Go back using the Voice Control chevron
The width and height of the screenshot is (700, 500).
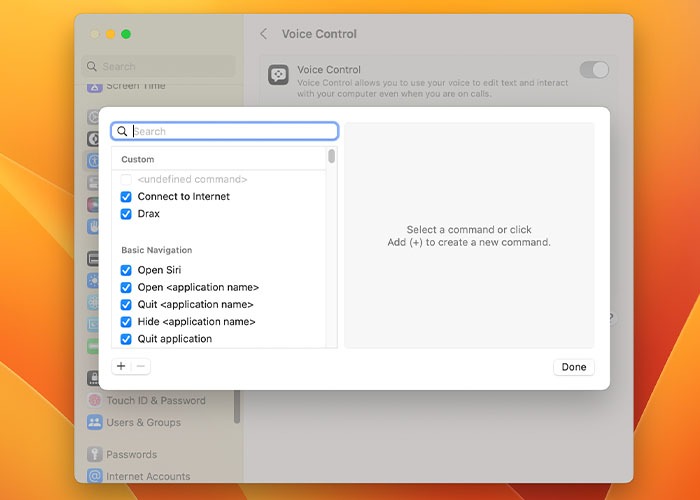coord(264,34)
